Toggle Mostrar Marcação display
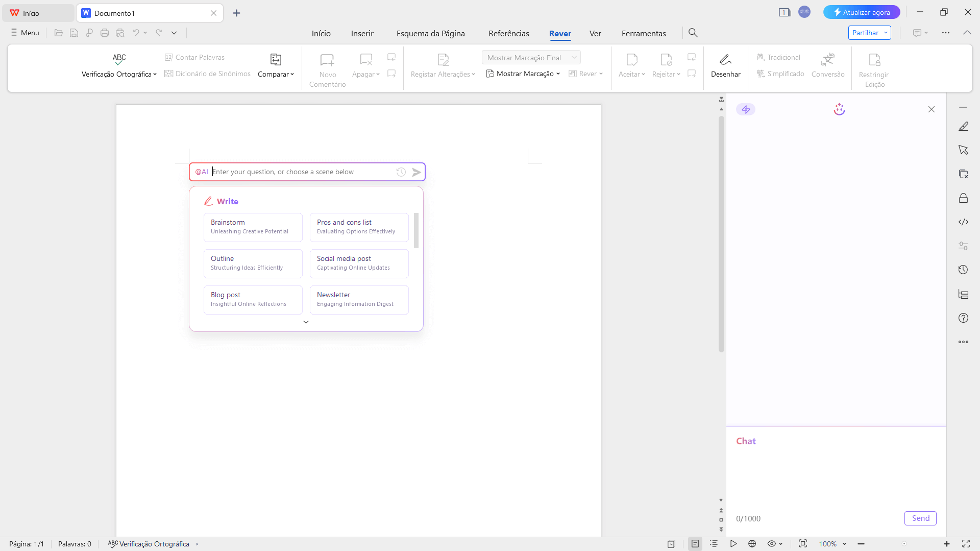This screenshot has height=551, width=980. point(523,74)
